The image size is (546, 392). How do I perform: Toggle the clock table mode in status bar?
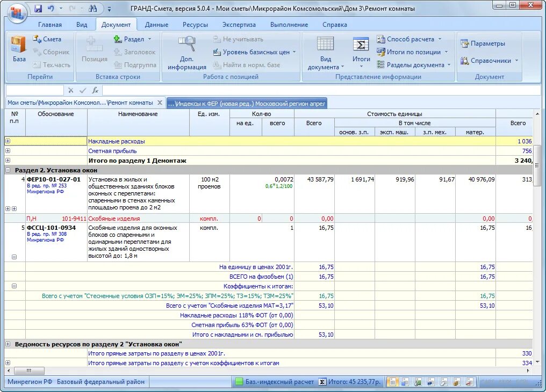pyautogui.click(x=418, y=382)
